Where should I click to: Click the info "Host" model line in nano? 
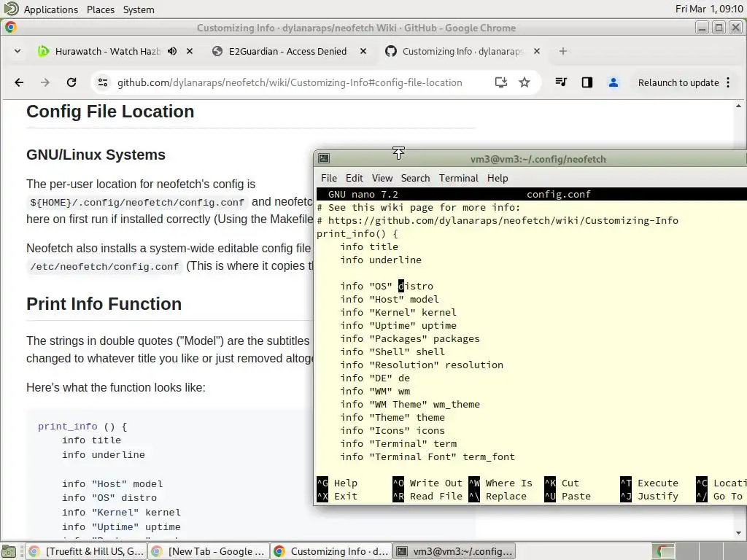pyautogui.click(x=390, y=299)
